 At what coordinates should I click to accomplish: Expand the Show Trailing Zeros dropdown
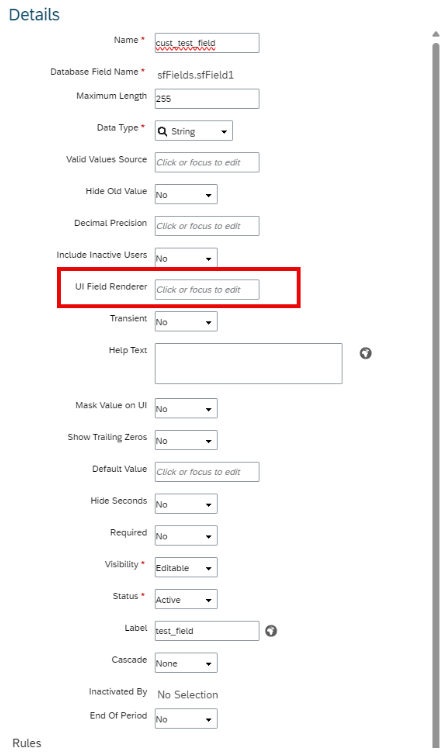[186, 440]
